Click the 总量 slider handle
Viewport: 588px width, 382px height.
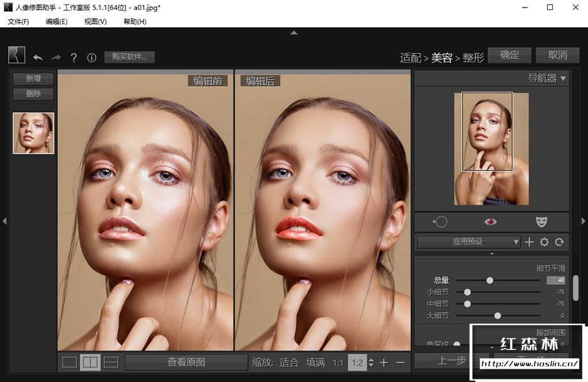coord(490,280)
